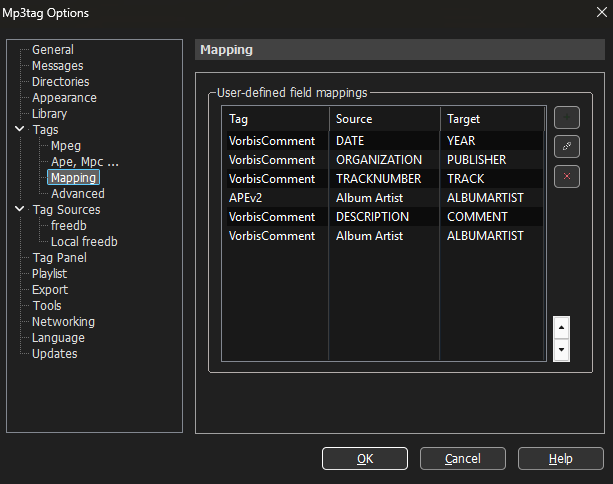Click the Cancel button
The image size is (613, 484).
[462, 458]
